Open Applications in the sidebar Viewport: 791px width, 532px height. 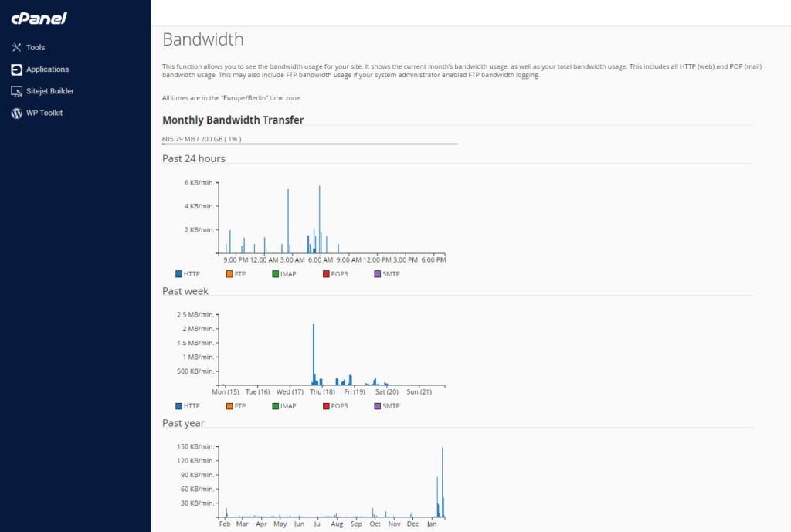tap(47, 69)
